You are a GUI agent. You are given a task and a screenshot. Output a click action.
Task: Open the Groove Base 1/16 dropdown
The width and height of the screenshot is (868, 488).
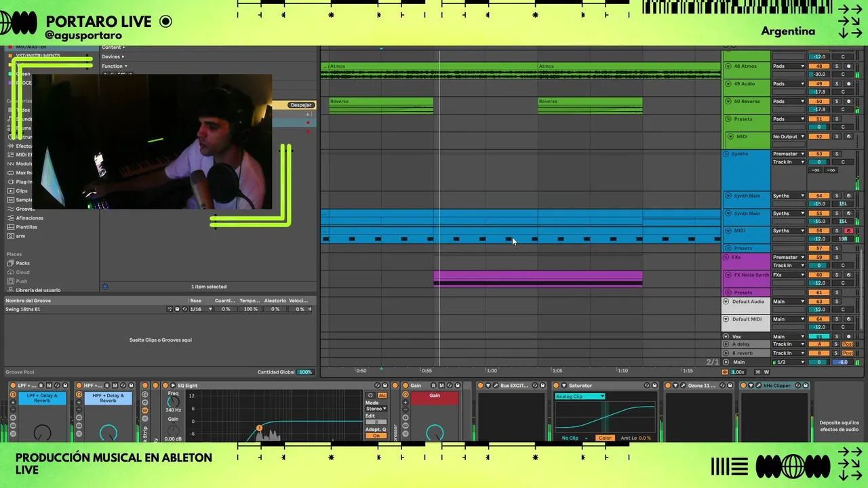[201, 309]
